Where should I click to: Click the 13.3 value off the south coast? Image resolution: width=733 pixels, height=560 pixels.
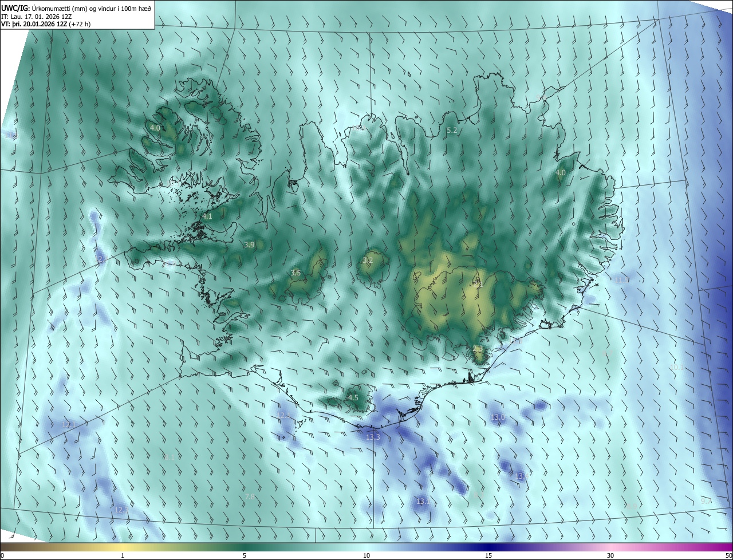tap(373, 437)
